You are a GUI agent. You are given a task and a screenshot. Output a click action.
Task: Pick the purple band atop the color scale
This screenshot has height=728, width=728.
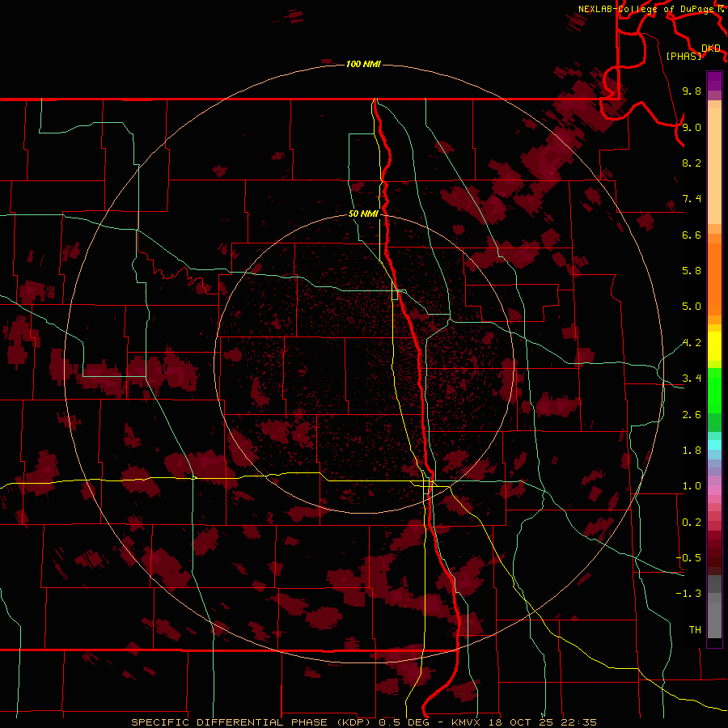point(714,81)
